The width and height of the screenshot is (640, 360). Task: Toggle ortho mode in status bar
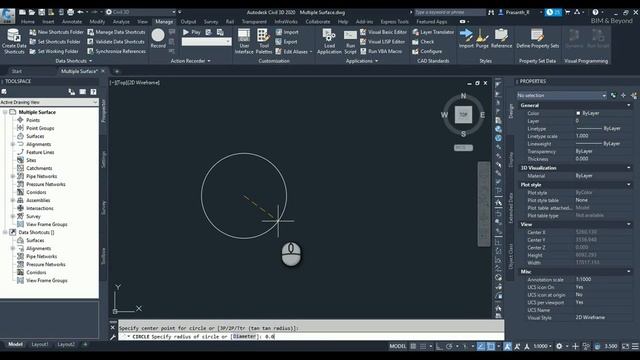pyautogui.click(x=439, y=347)
